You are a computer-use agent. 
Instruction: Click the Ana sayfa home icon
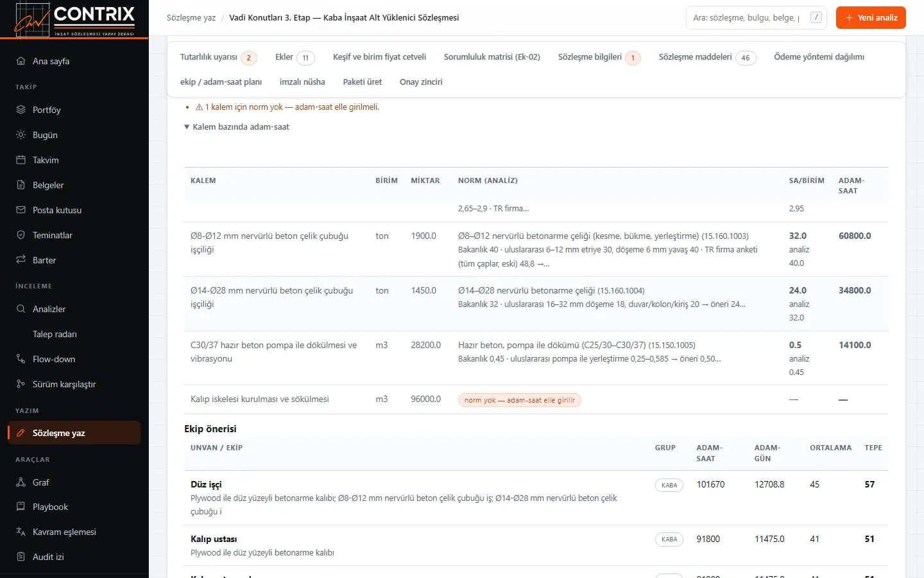click(x=21, y=61)
